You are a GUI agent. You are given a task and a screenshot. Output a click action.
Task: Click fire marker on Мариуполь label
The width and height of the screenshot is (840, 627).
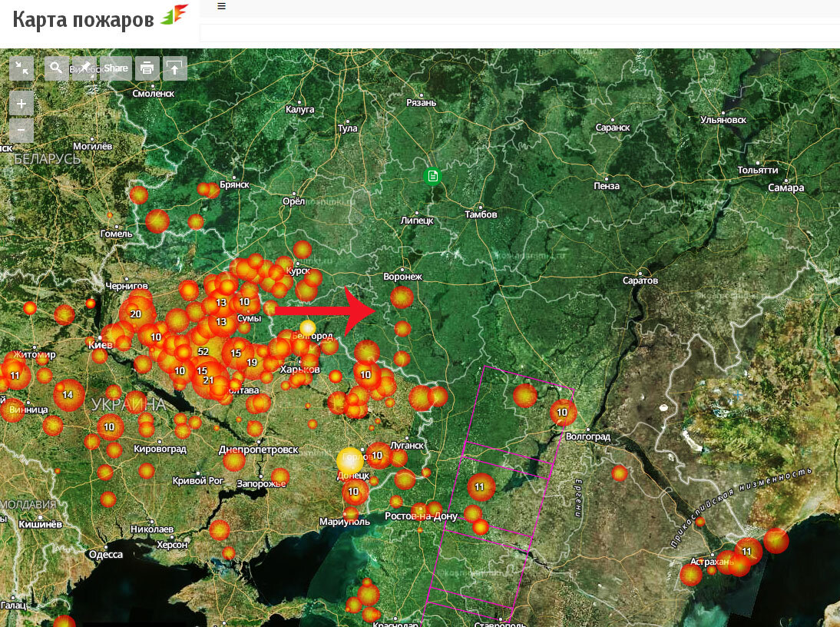pyautogui.click(x=352, y=515)
